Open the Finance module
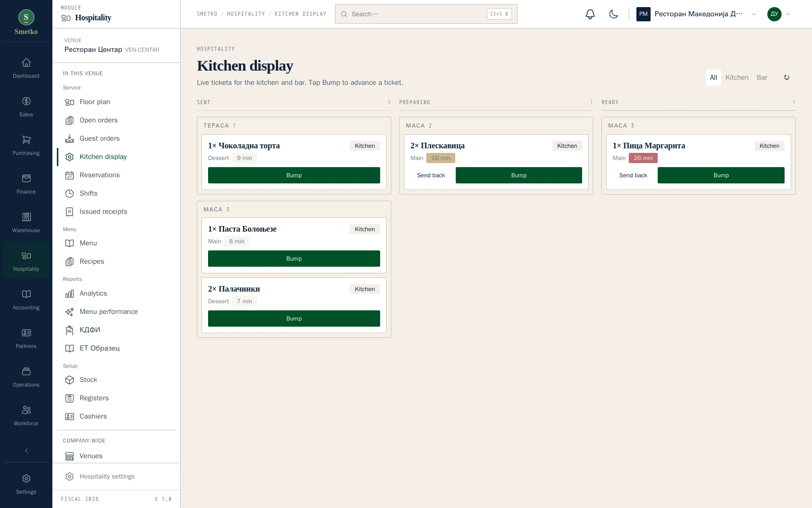The height and width of the screenshot is (508, 812). 26,184
